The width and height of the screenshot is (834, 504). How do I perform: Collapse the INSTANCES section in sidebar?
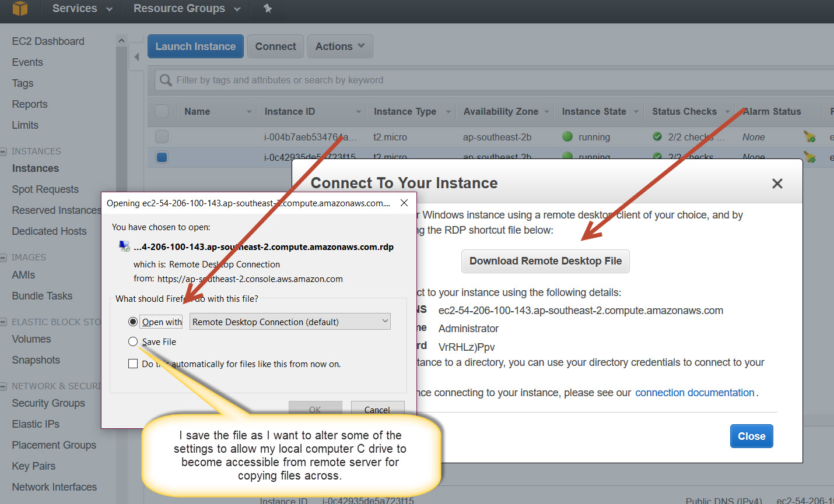click(x=3, y=151)
